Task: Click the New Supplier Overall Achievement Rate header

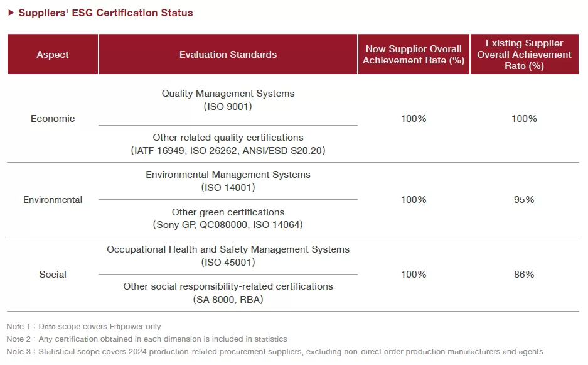Action: coord(414,55)
